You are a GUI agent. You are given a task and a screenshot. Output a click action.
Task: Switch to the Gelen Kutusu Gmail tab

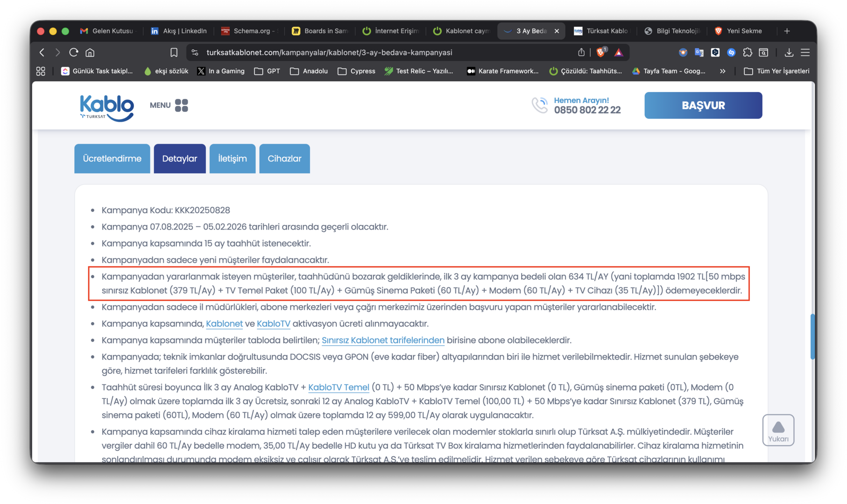coord(107,31)
